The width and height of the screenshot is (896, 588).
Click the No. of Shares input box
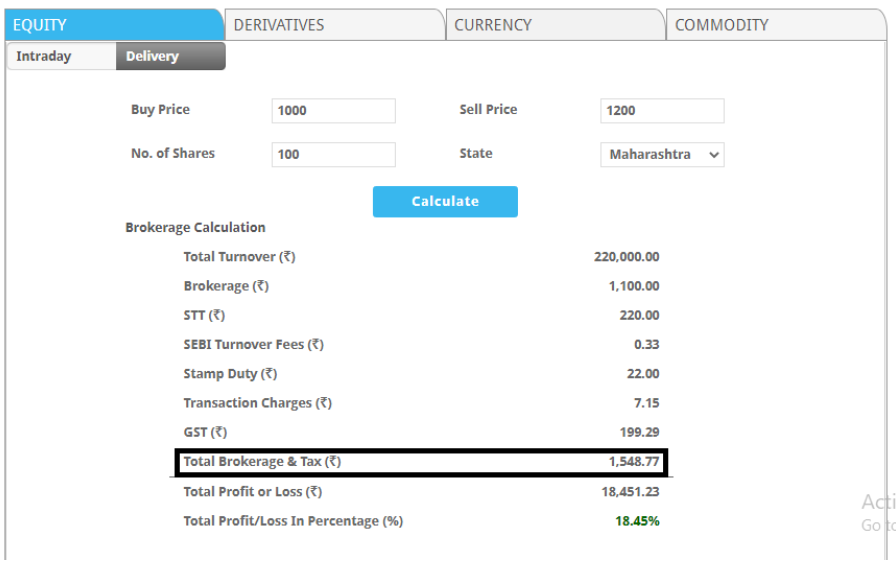pyautogui.click(x=333, y=155)
